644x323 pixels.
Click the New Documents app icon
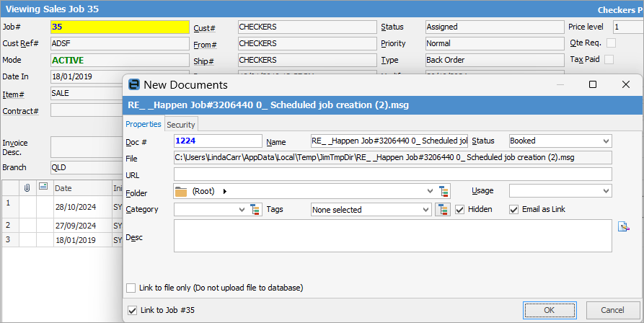(x=134, y=84)
